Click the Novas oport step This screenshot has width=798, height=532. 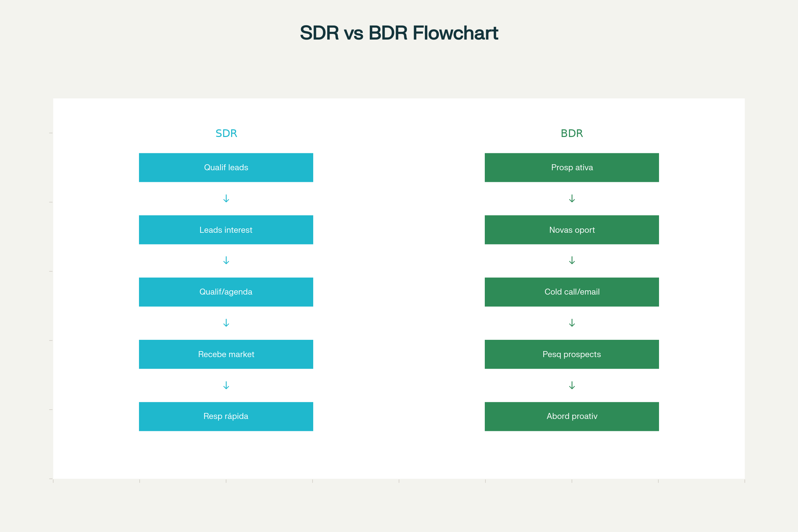(572, 230)
